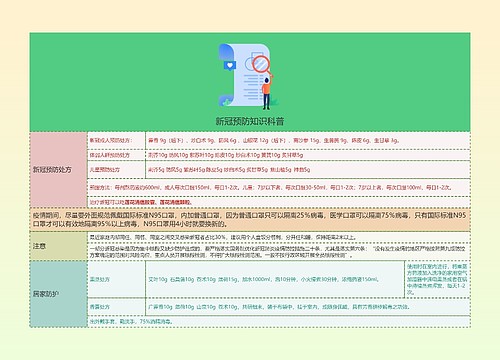Select the 新冠预防处方 category cell
Image resolution: width=500 pixels, height=360 pixels.
coord(58,169)
